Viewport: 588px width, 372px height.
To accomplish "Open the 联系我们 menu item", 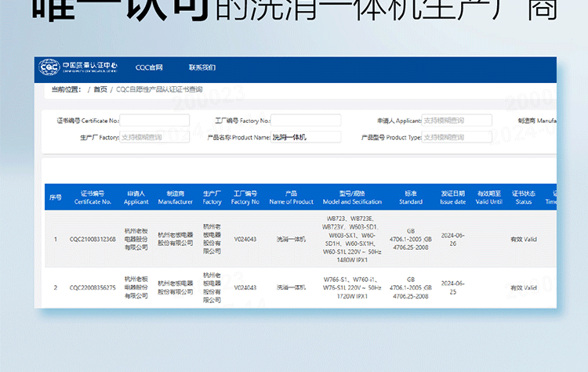I will pos(202,67).
